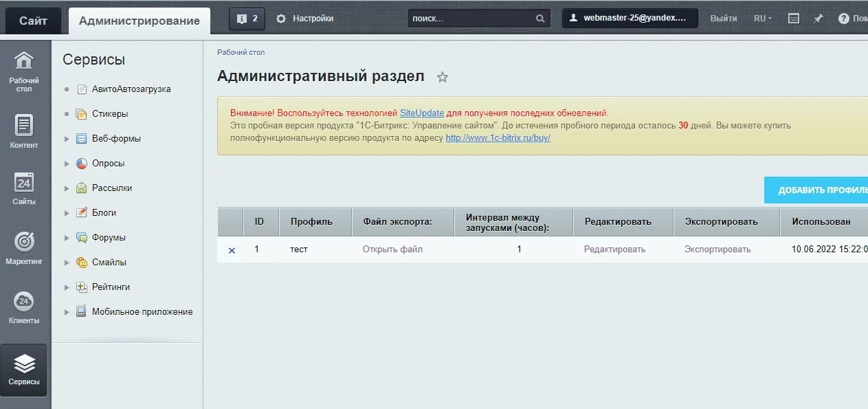Viewport: 868px width, 409px height.
Task: Expand the Веб-формы tree item
Action: (67, 139)
